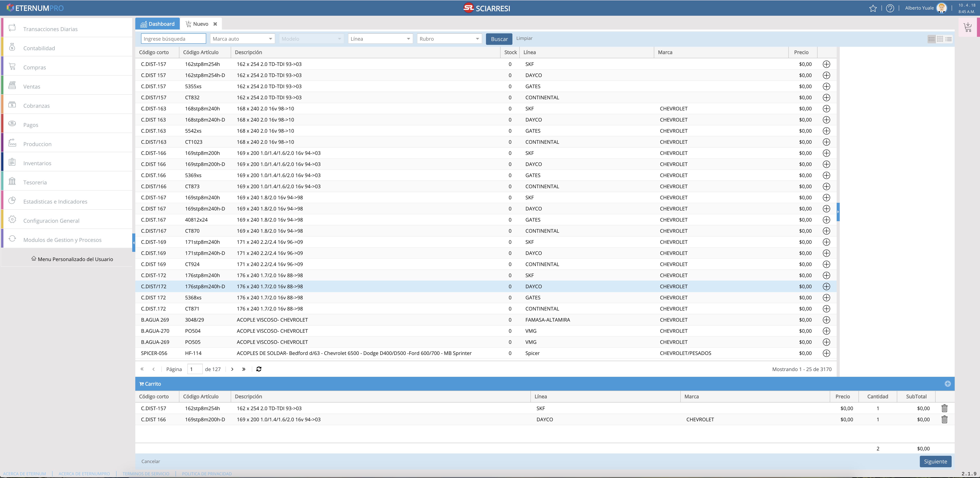Open the Marca auto dropdown
The width and height of the screenshot is (980, 478).
click(242, 39)
